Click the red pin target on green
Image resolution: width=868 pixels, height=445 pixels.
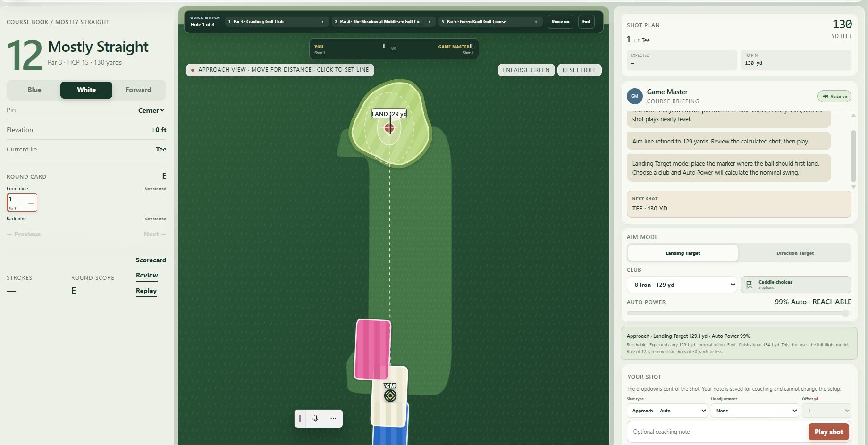pyautogui.click(x=389, y=128)
